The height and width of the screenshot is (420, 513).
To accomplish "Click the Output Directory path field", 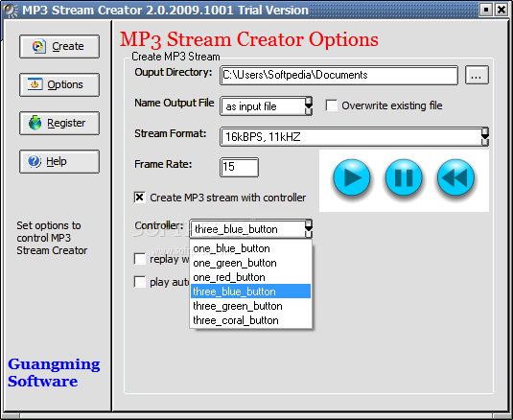I will tap(338, 75).
